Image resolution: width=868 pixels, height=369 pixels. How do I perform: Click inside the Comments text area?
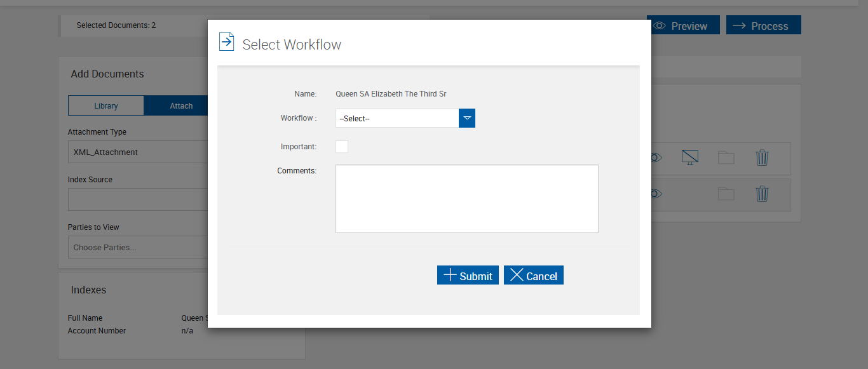pyautogui.click(x=466, y=199)
